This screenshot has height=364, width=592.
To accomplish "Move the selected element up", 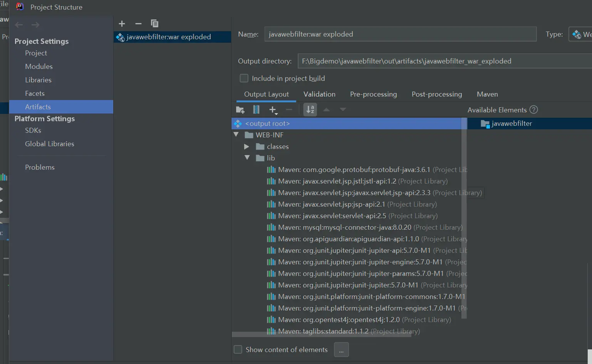I will tap(327, 110).
